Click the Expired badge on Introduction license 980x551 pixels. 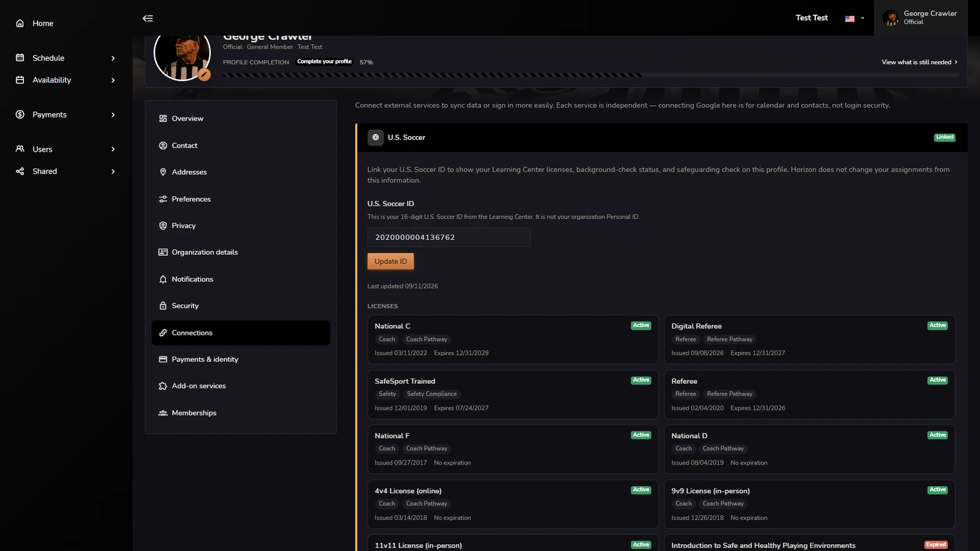point(936,545)
